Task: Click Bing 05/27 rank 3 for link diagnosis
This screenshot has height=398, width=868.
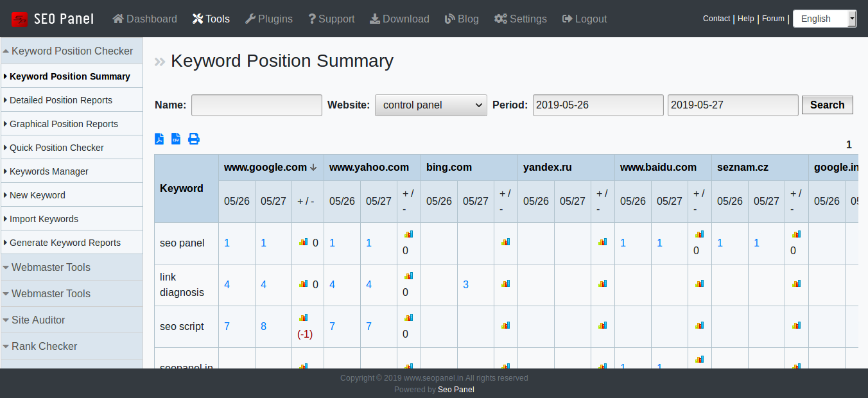Action: coord(465,284)
